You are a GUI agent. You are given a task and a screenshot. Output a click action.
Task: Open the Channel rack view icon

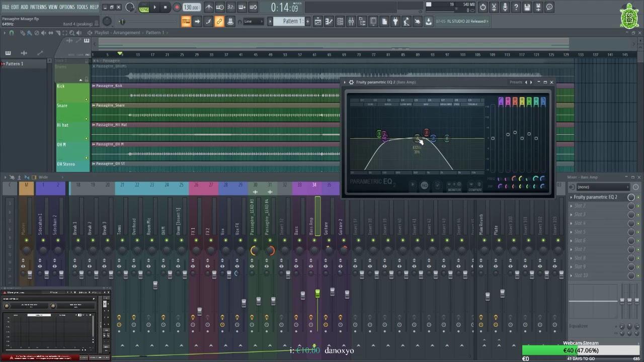point(341,21)
